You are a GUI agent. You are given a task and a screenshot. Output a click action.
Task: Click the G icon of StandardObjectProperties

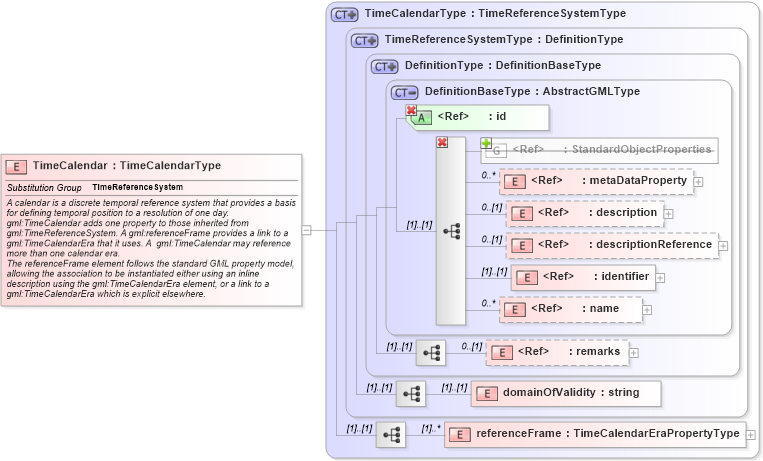[496, 151]
